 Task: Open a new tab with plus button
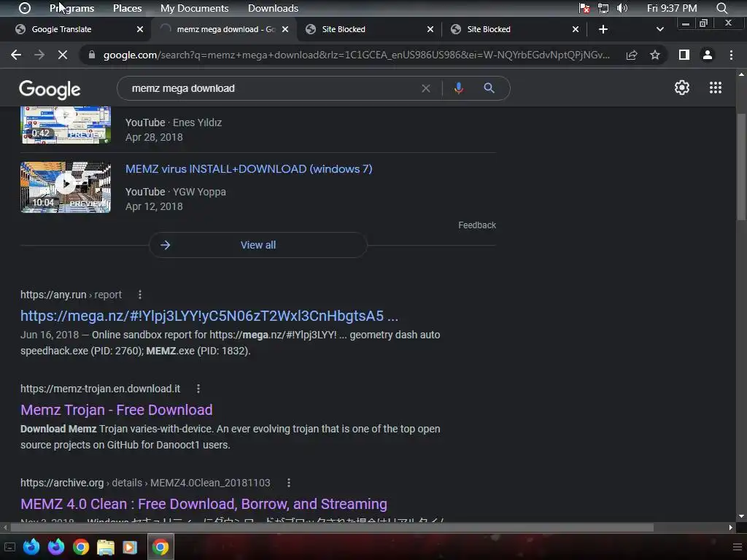click(603, 29)
